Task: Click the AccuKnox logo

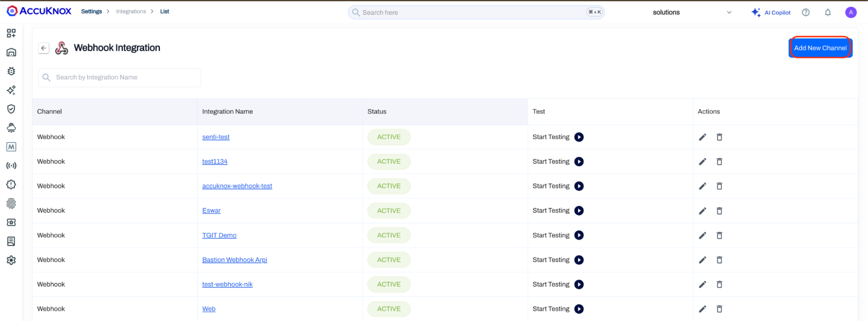Action: tap(39, 11)
